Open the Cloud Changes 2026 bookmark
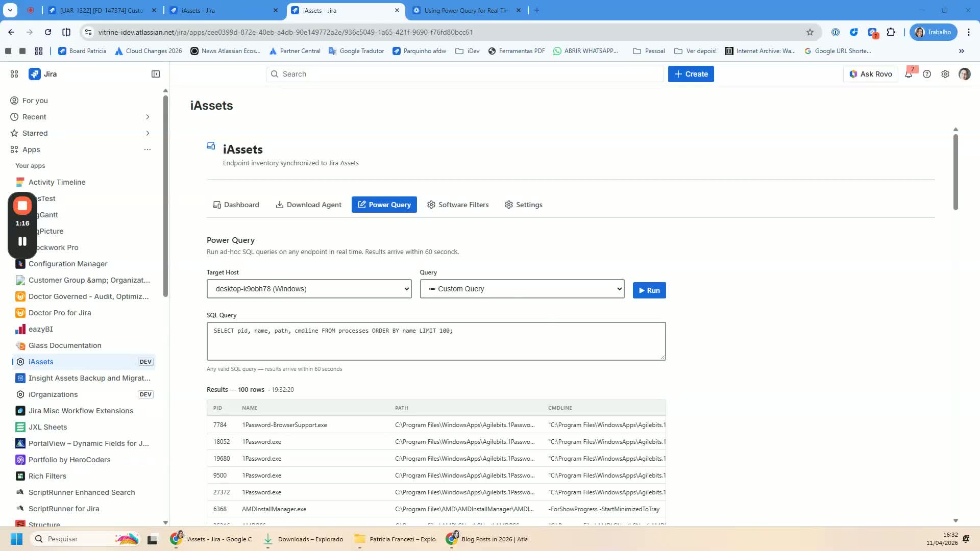The height and width of the screenshot is (551, 980). (x=149, y=51)
